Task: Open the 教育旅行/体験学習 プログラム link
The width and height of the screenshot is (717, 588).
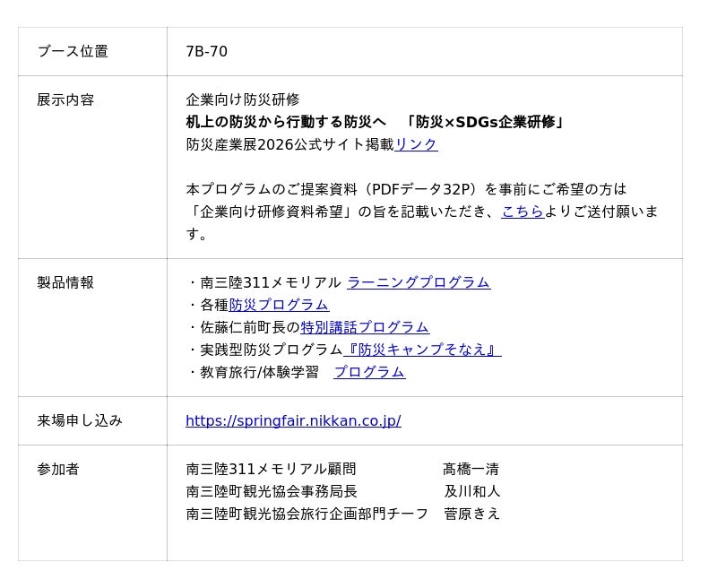Action: coord(369,372)
